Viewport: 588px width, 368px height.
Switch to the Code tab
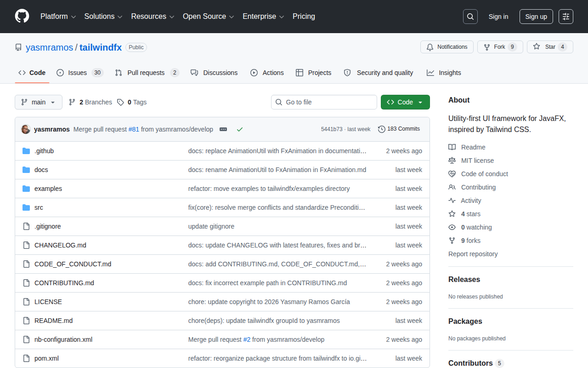tap(32, 73)
